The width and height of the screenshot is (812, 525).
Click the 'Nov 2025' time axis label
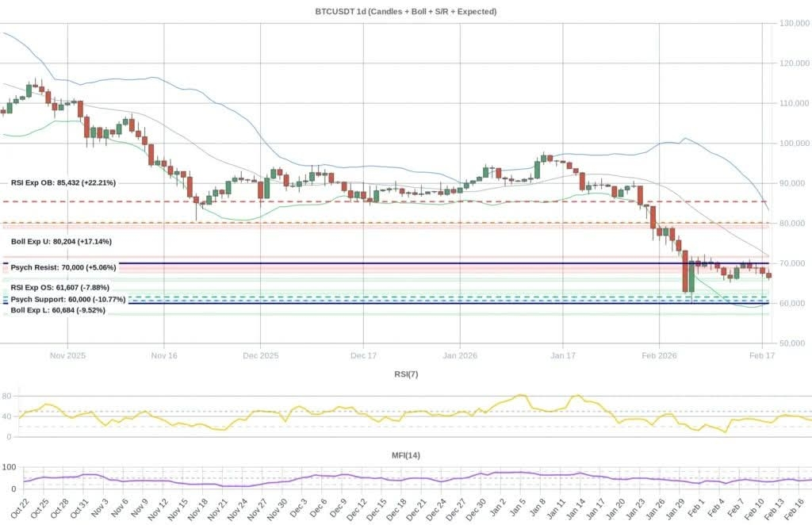[67, 356]
